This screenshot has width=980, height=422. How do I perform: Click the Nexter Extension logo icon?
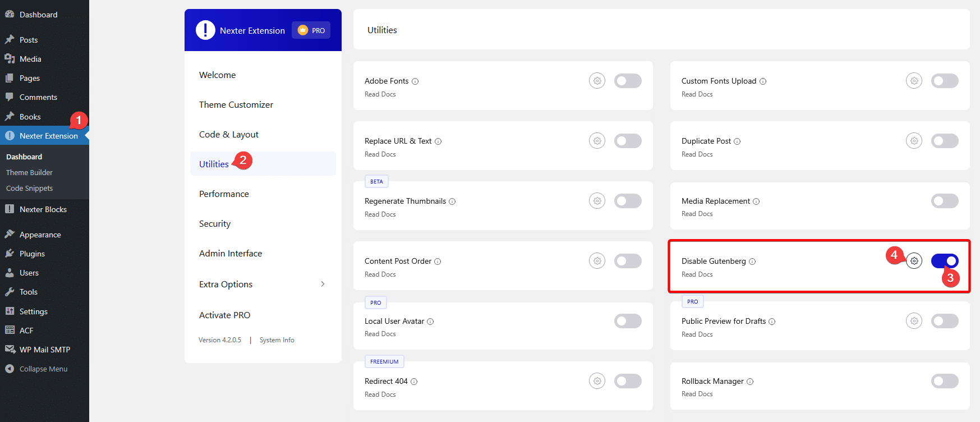click(x=205, y=30)
